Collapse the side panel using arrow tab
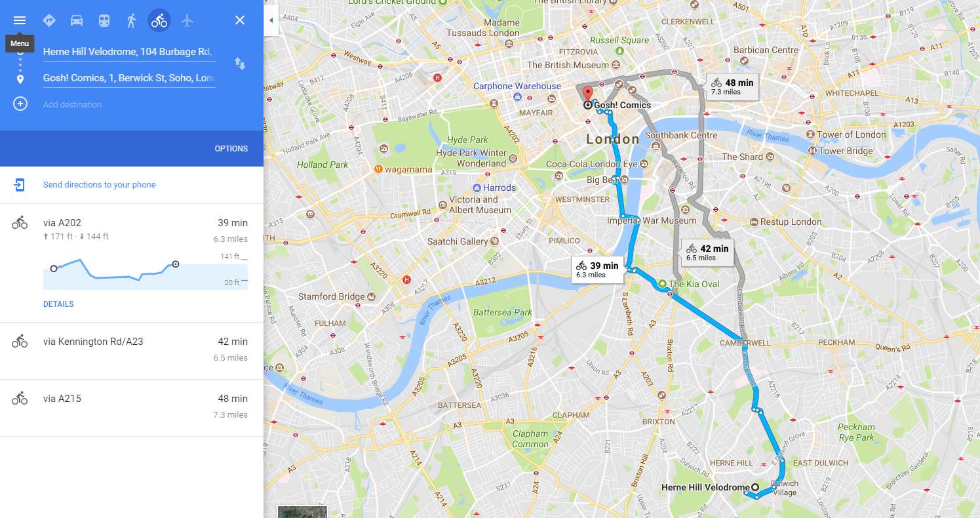The image size is (980, 518). point(271,20)
